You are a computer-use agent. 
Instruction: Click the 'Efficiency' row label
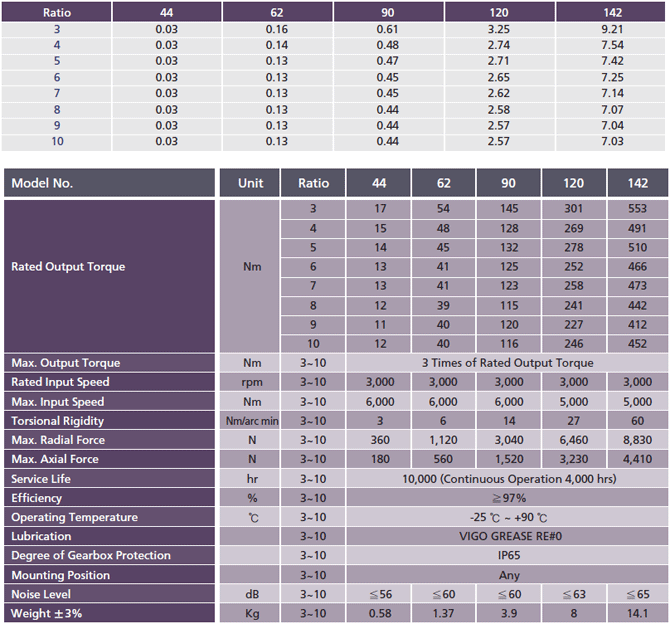pos(109,498)
